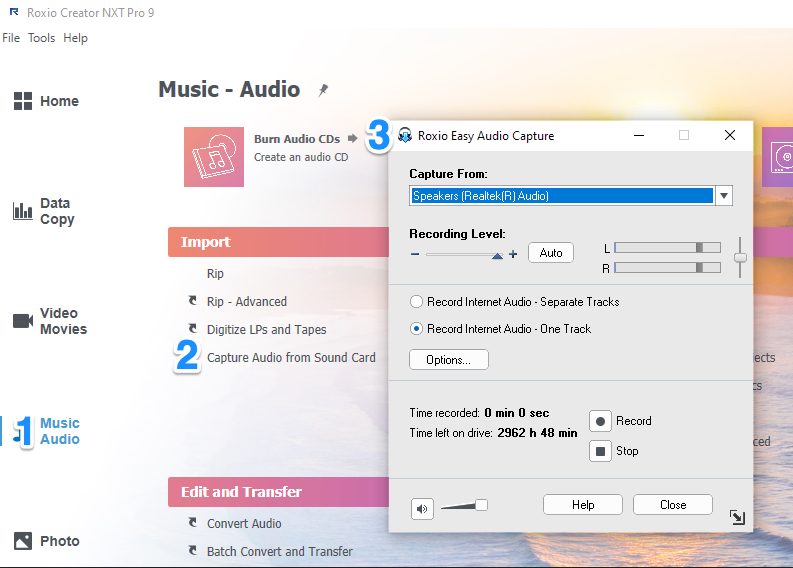Click the Close button in dialog
The width and height of the screenshot is (793, 568).
pyautogui.click(x=673, y=505)
